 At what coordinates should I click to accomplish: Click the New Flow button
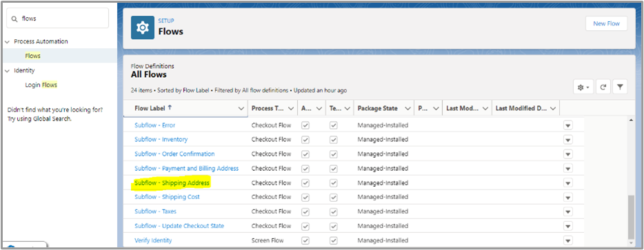[606, 23]
